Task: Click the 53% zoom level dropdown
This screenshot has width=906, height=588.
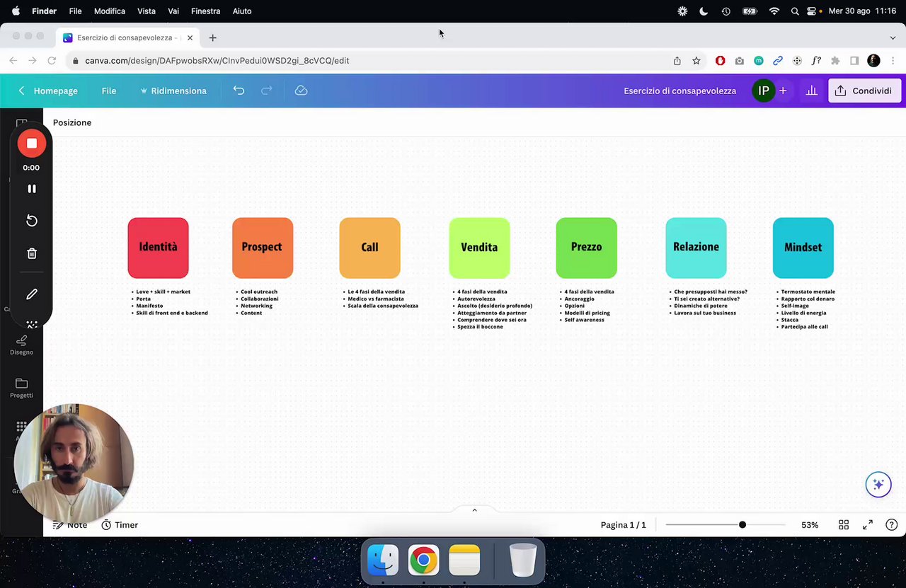Action: 810,525
